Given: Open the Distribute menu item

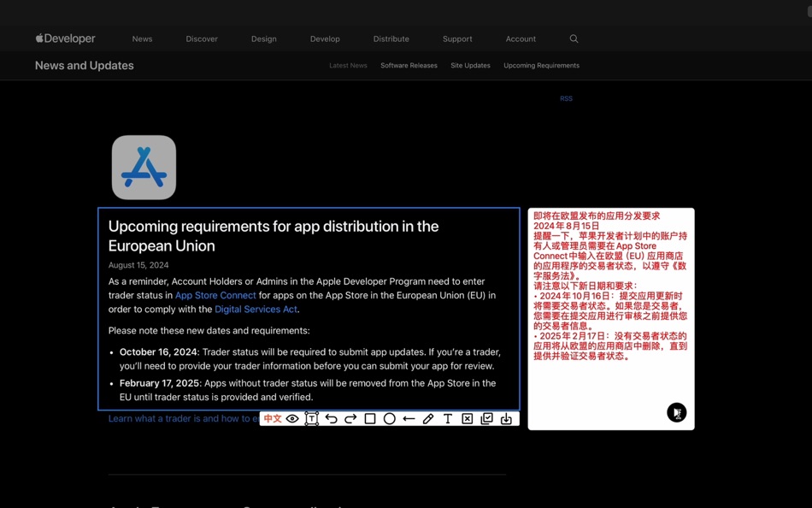Looking at the screenshot, I should pyautogui.click(x=391, y=38).
